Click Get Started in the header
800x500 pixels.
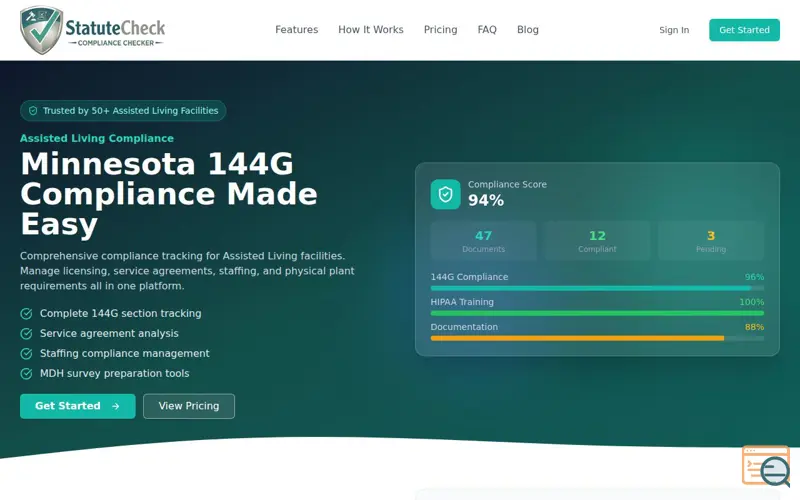[x=744, y=30]
